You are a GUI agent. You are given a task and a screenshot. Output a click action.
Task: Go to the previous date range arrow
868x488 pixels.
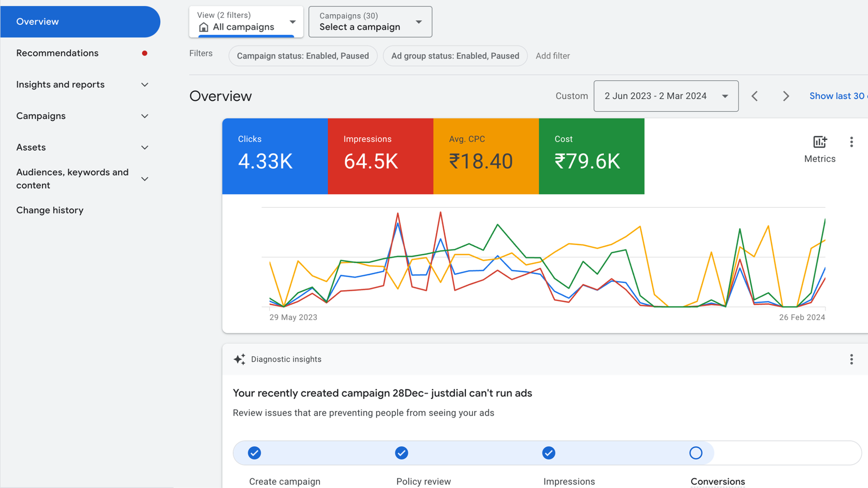coord(755,96)
